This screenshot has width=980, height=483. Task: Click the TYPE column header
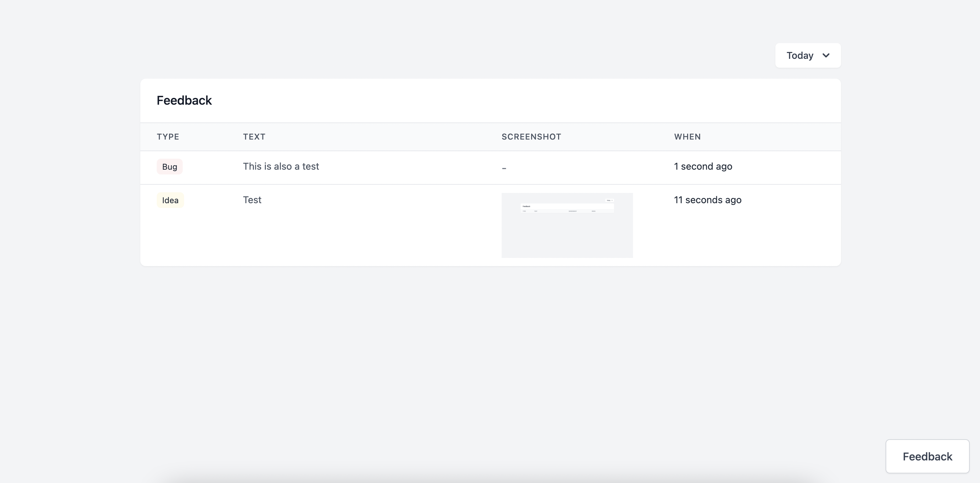(168, 137)
